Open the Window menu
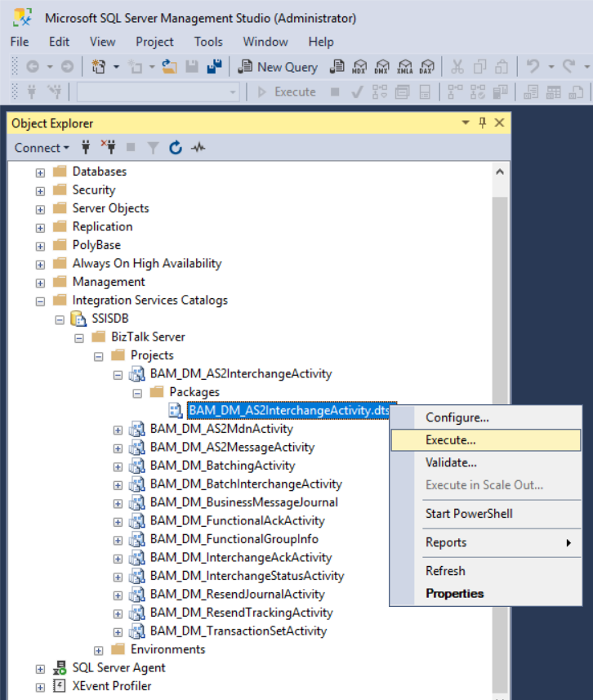 (x=265, y=42)
